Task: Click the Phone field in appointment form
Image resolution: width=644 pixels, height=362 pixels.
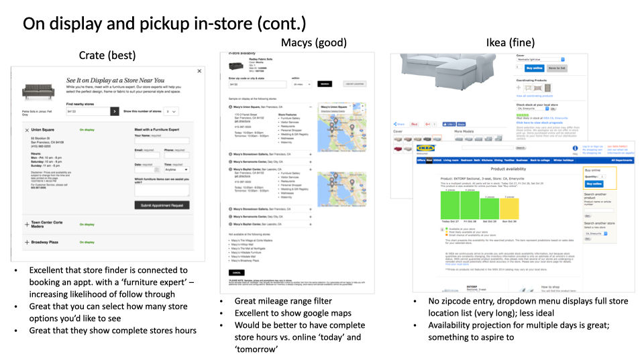Action: 176,156
